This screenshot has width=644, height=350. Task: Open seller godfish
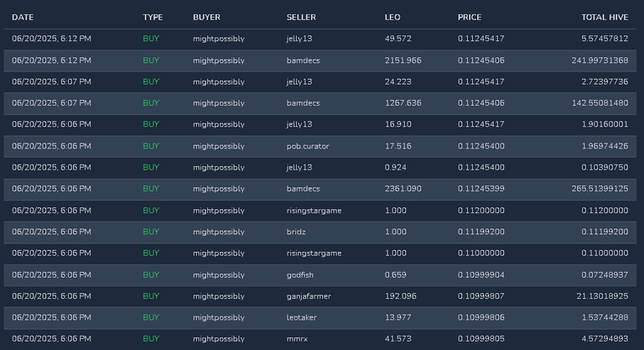pos(300,274)
